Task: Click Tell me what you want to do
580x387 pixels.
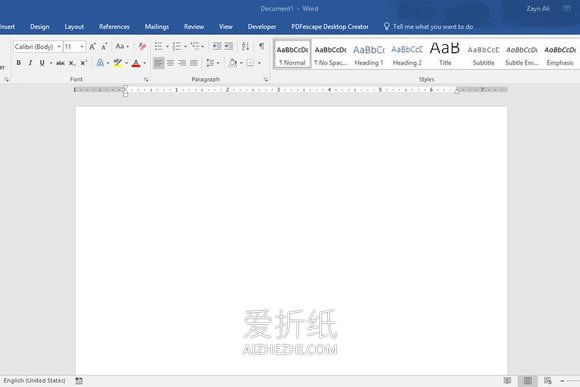Action: click(428, 27)
